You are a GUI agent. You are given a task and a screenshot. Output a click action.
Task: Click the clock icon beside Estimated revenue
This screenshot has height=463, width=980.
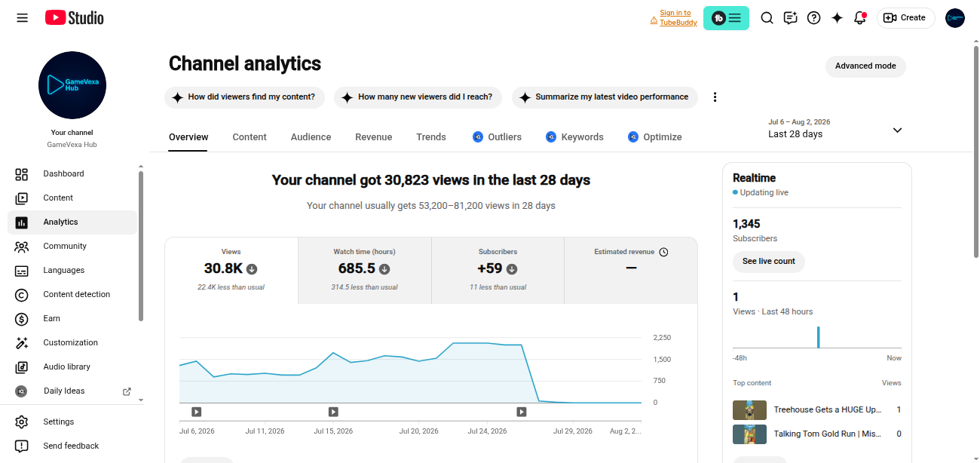point(663,252)
